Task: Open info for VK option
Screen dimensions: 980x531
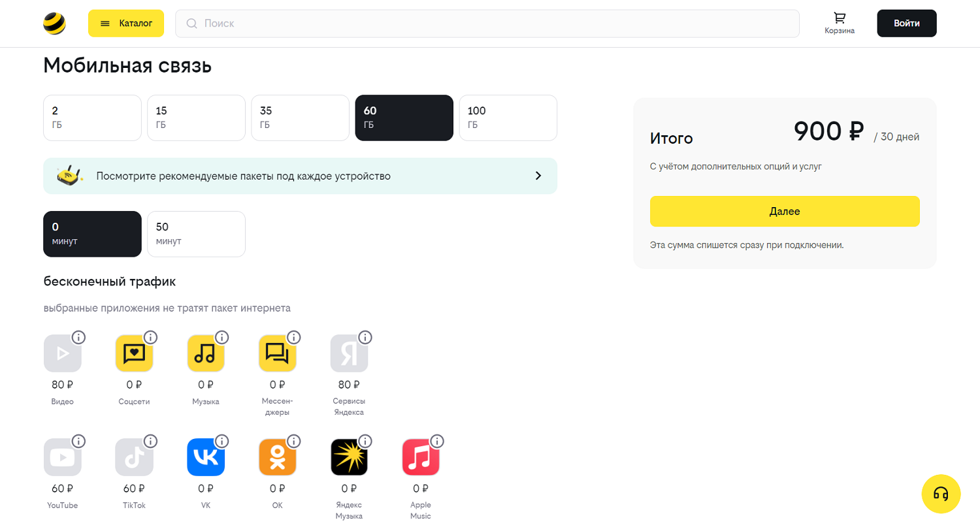Action: tap(222, 441)
